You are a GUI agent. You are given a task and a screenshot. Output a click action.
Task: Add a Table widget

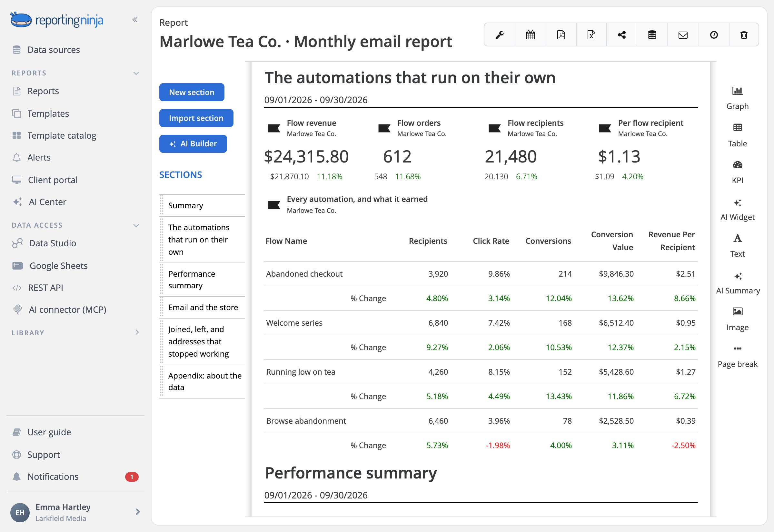(737, 135)
